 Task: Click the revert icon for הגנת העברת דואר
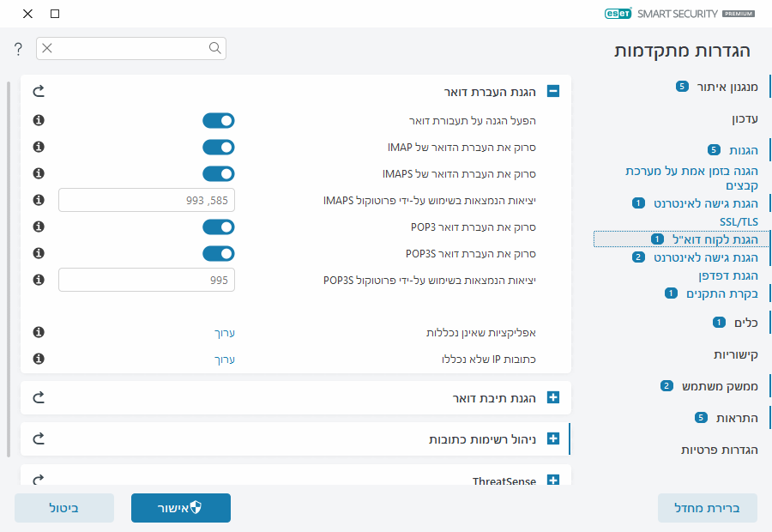(37, 90)
